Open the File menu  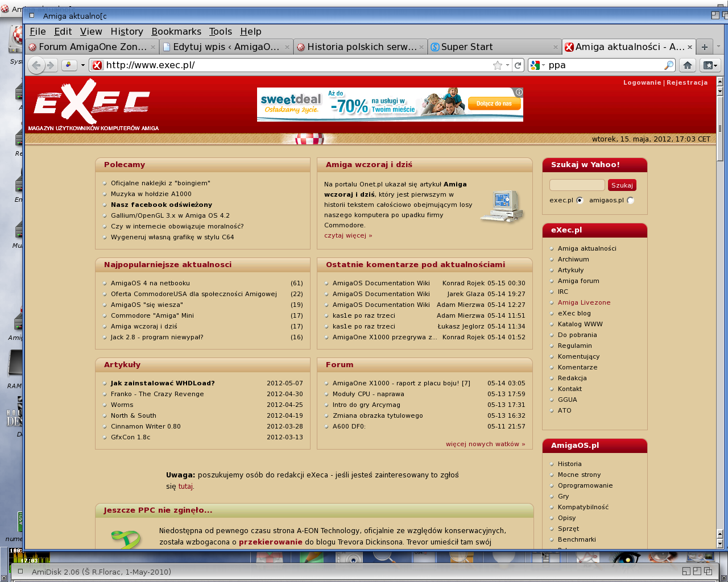click(x=38, y=32)
